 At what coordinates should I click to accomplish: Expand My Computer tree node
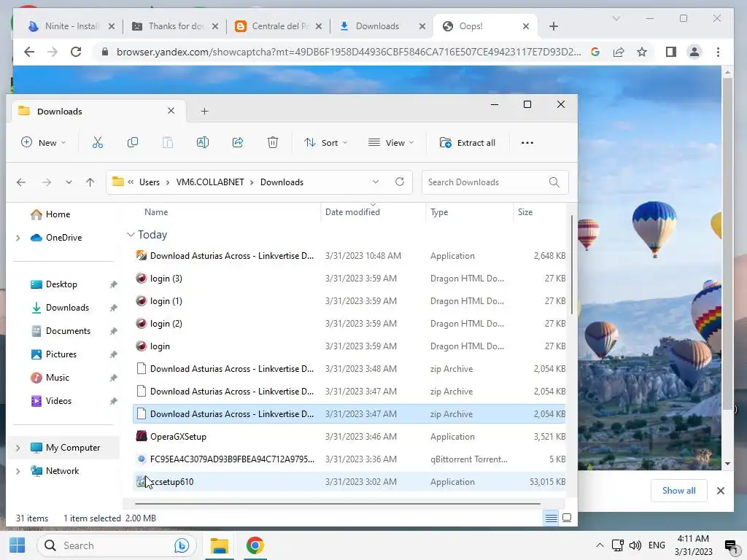pos(18,448)
